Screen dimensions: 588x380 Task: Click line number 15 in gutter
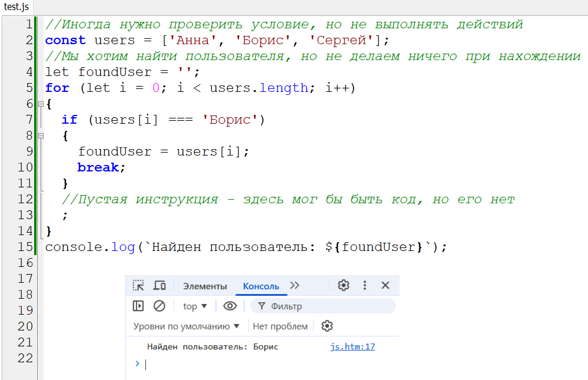[x=25, y=247]
